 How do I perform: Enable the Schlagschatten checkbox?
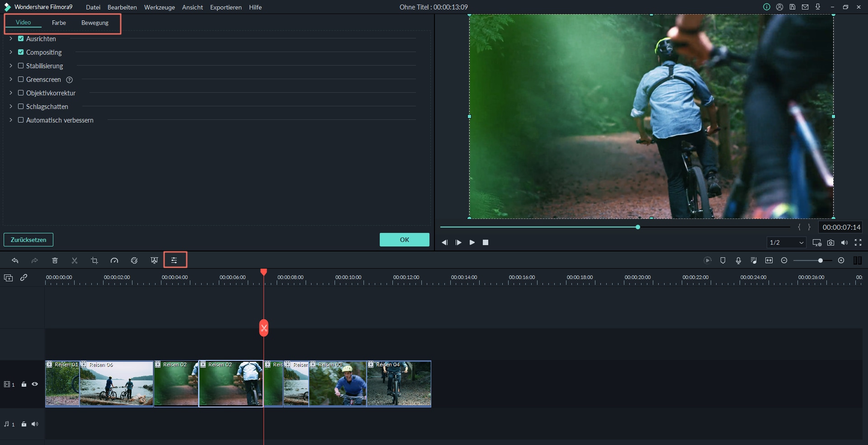[x=21, y=107]
